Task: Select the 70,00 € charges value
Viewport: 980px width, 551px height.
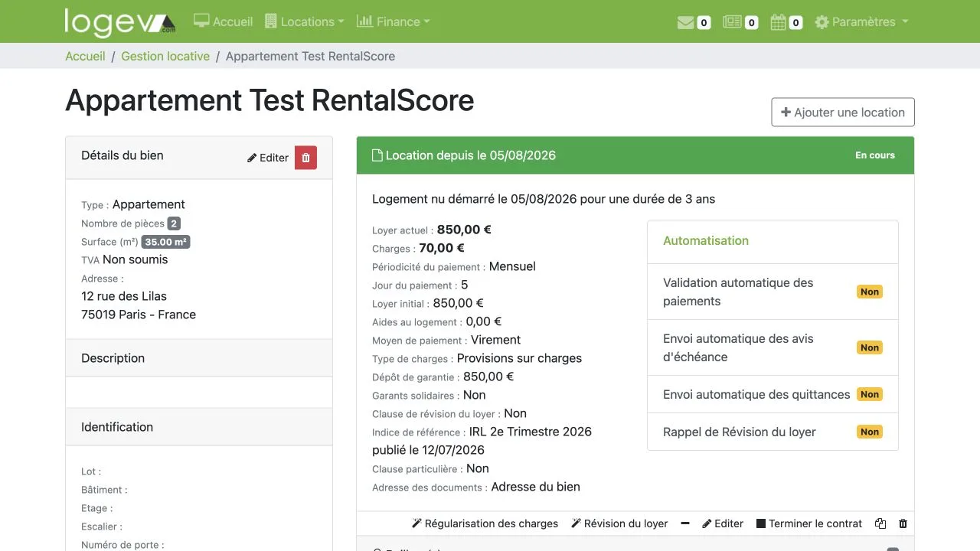Action: point(442,248)
